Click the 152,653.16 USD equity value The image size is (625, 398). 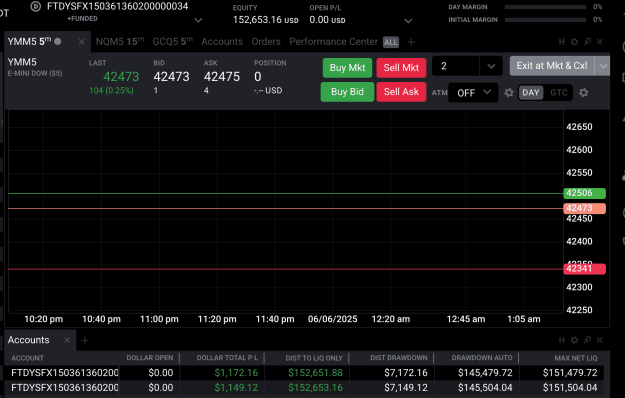click(265, 20)
